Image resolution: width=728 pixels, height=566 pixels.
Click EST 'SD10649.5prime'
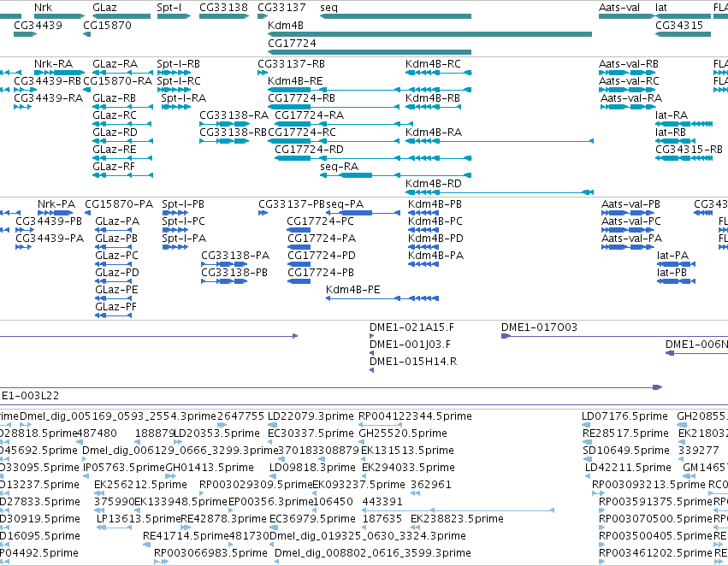[x=626, y=451]
